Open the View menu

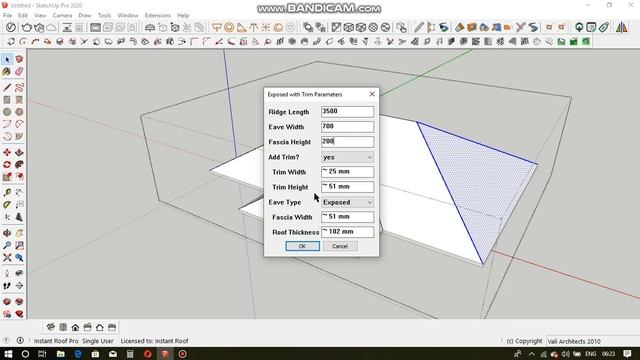click(x=40, y=16)
